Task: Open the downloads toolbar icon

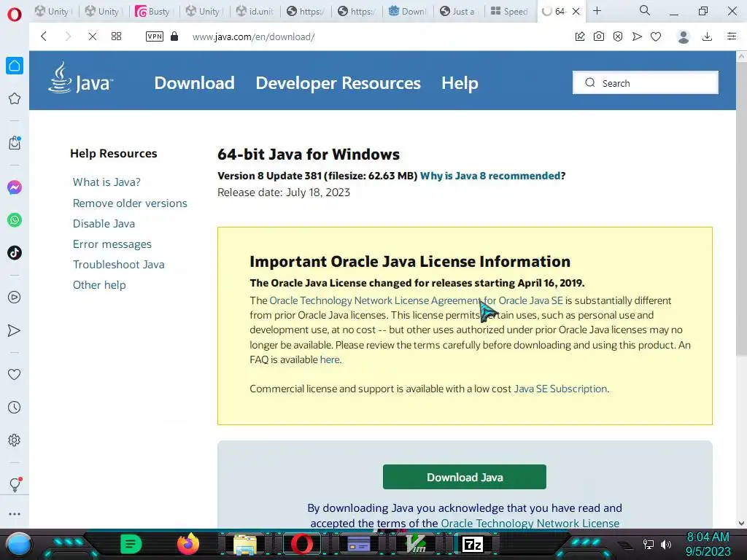Action: (x=708, y=36)
